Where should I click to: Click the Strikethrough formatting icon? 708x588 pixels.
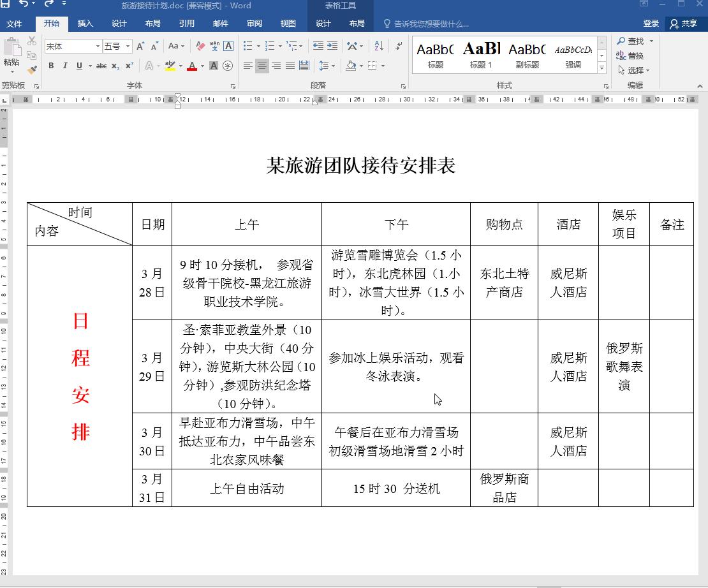click(x=102, y=65)
